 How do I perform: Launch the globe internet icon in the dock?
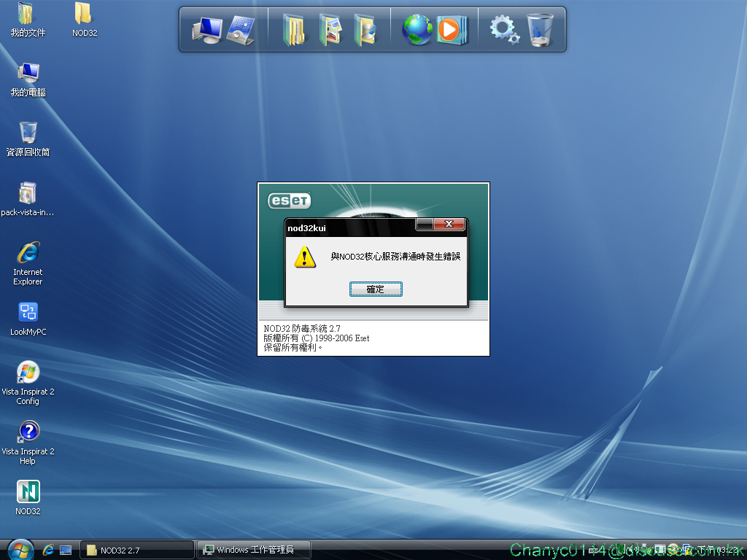417,30
